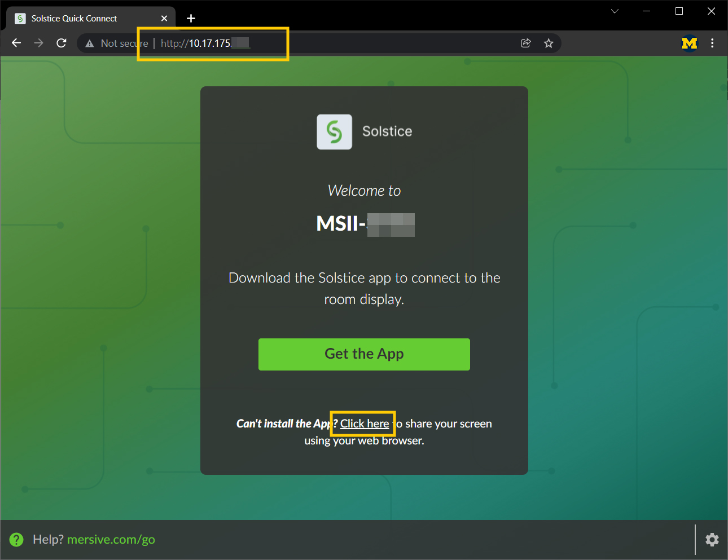Reload the Solstice Quick Connect page
The image size is (728, 560).
point(62,43)
